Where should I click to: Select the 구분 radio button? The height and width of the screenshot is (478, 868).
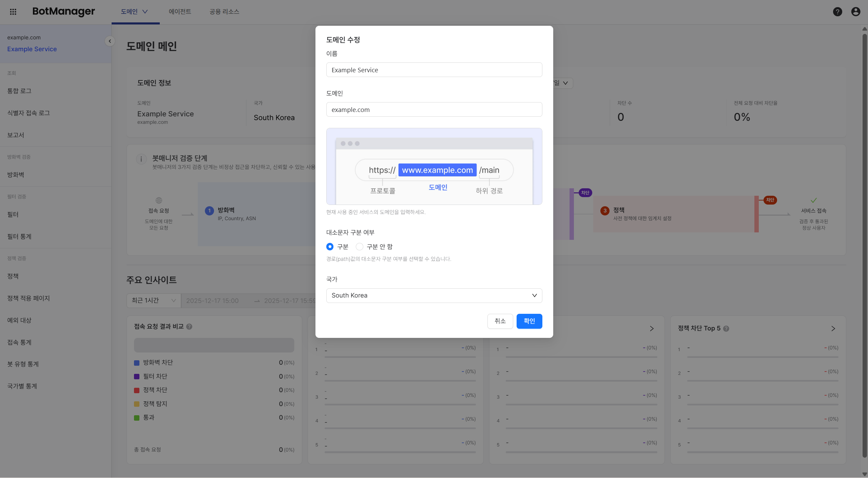coord(330,247)
